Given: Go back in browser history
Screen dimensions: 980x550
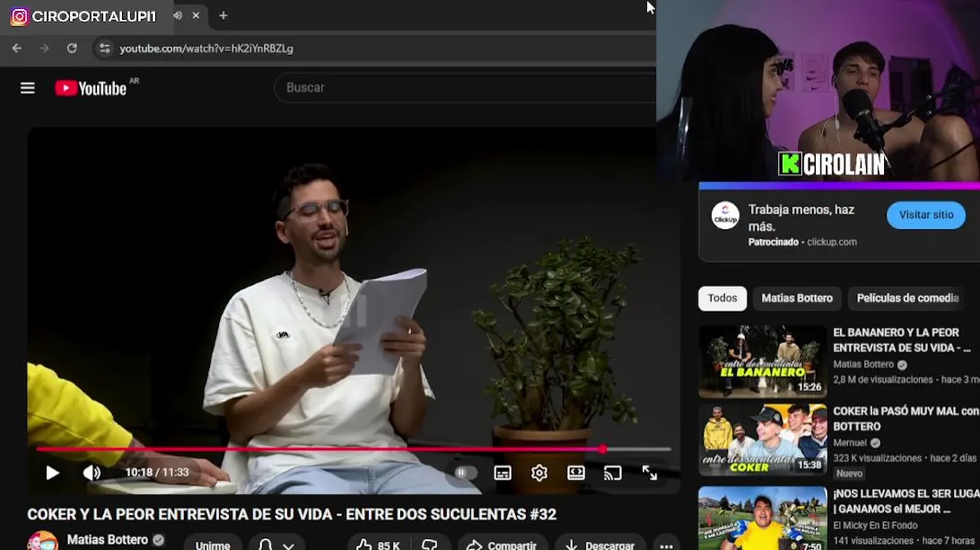Looking at the screenshot, I should [x=17, y=48].
